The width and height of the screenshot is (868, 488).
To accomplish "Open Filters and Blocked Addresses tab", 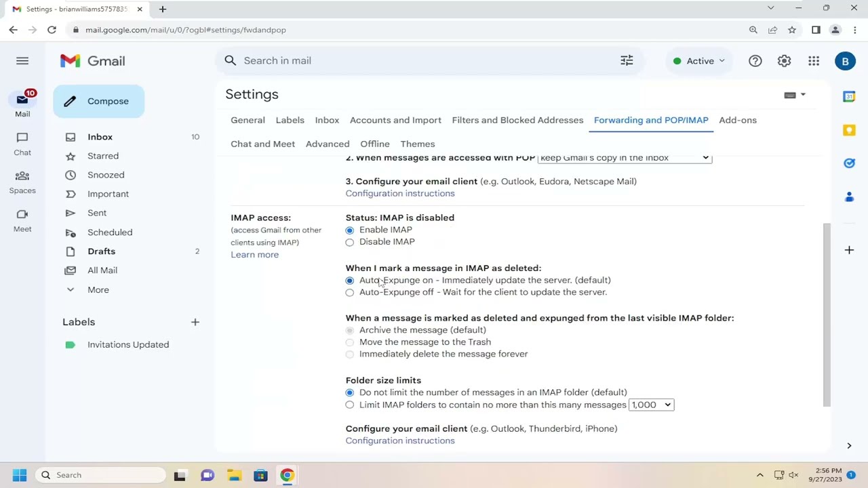I will (x=517, y=120).
